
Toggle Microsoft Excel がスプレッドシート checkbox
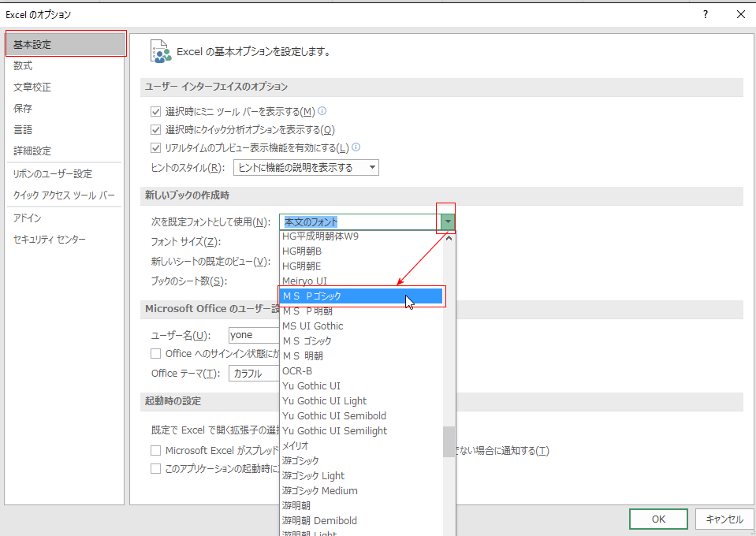pos(156,451)
